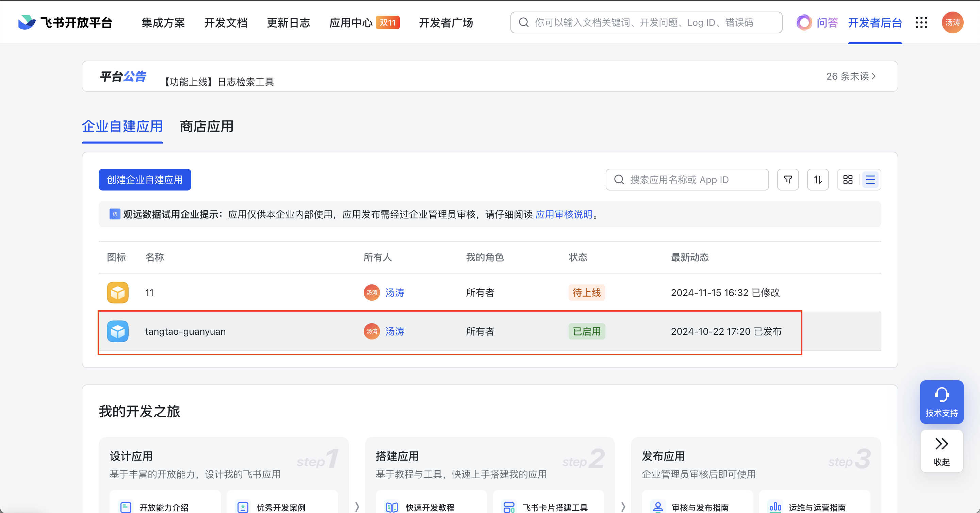This screenshot has width=980, height=513.
Task: Click the enterprise badge icon before 观远数据
Action: click(x=115, y=214)
